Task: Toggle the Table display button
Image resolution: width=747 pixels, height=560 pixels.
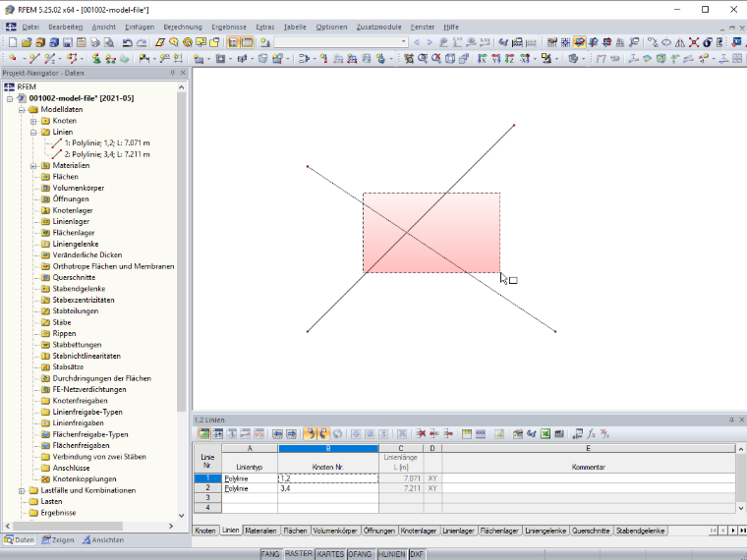Action: (247, 42)
